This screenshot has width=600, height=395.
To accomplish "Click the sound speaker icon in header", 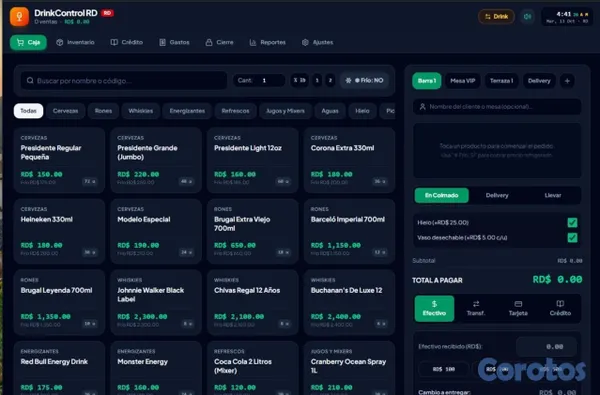I will pos(527,16).
